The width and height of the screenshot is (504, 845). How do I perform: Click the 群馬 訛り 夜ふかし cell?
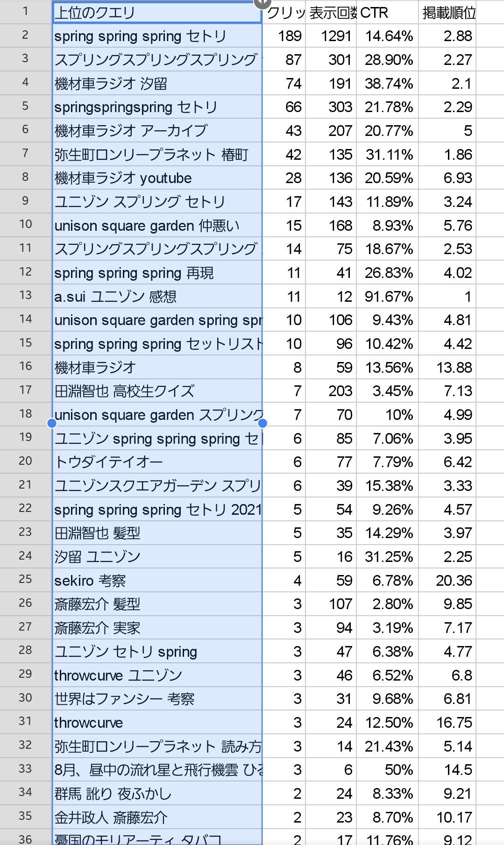pos(157,793)
